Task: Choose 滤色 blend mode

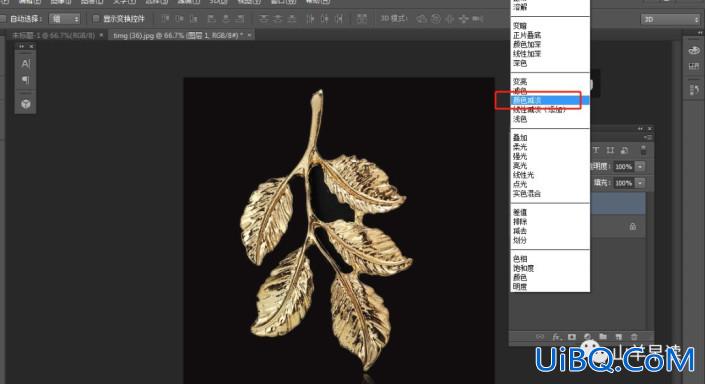Action: [520, 91]
